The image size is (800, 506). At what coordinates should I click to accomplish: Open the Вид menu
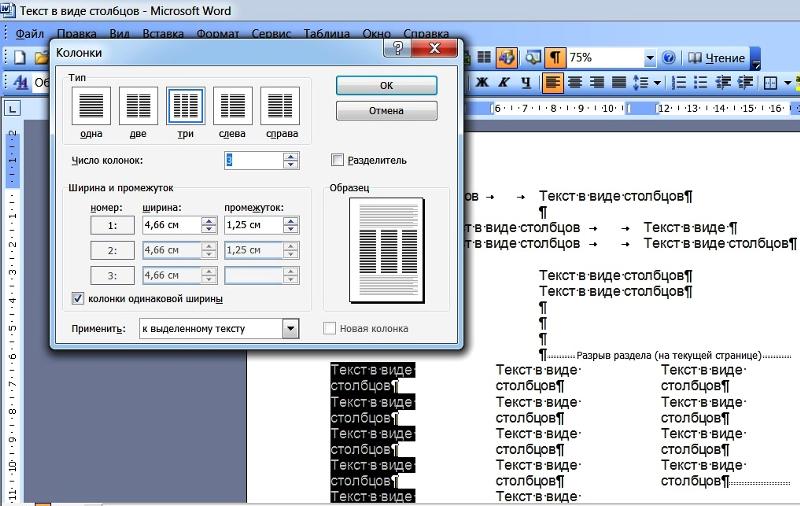pyautogui.click(x=119, y=34)
